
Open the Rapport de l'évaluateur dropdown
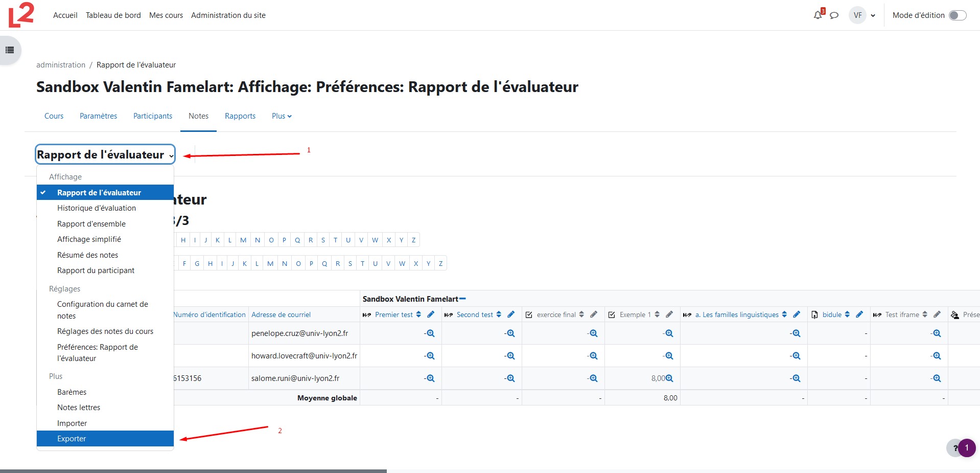105,154
